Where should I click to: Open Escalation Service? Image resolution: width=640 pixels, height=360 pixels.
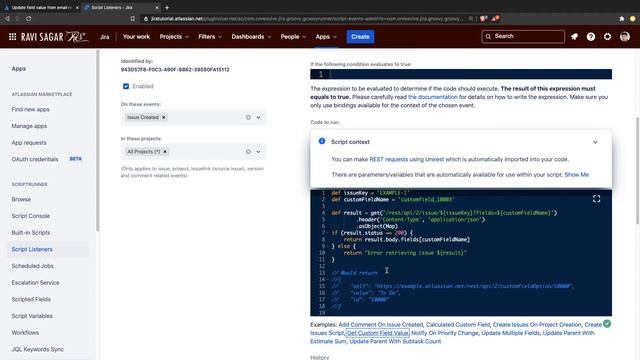click(36, 282)
